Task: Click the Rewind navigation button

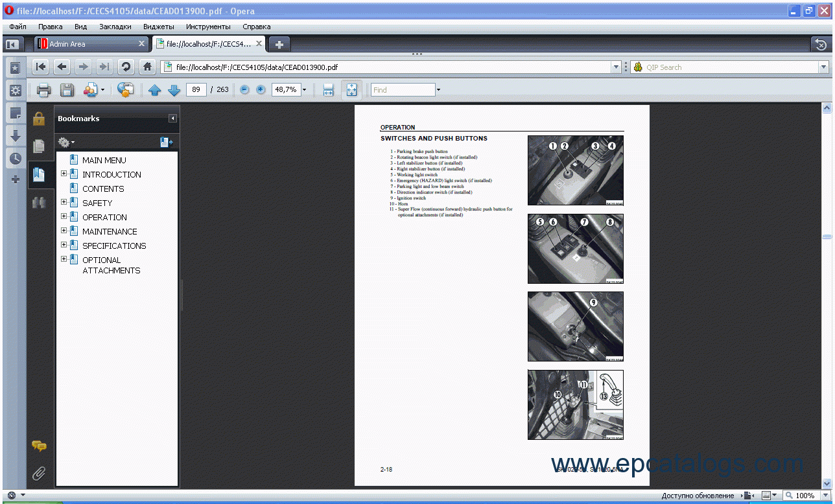Action: point(41,67)
